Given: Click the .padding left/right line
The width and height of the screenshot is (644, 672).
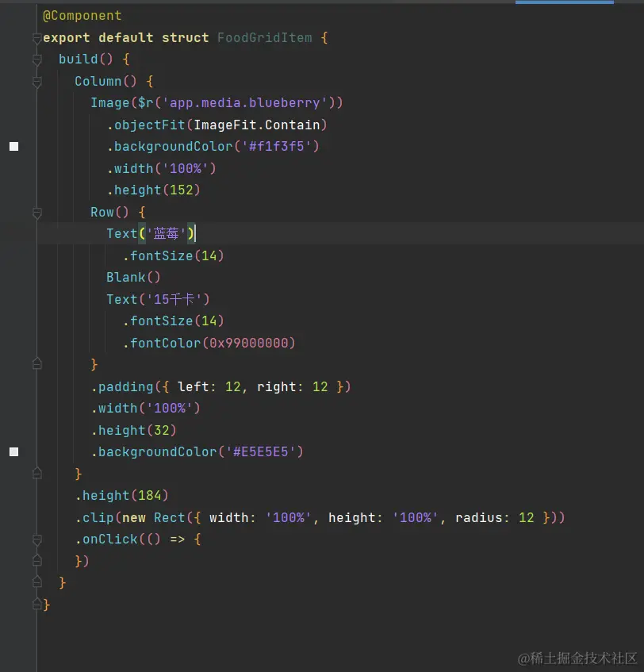Looking at the screenshot, I should pyautogui.click(x=221, y=387).
